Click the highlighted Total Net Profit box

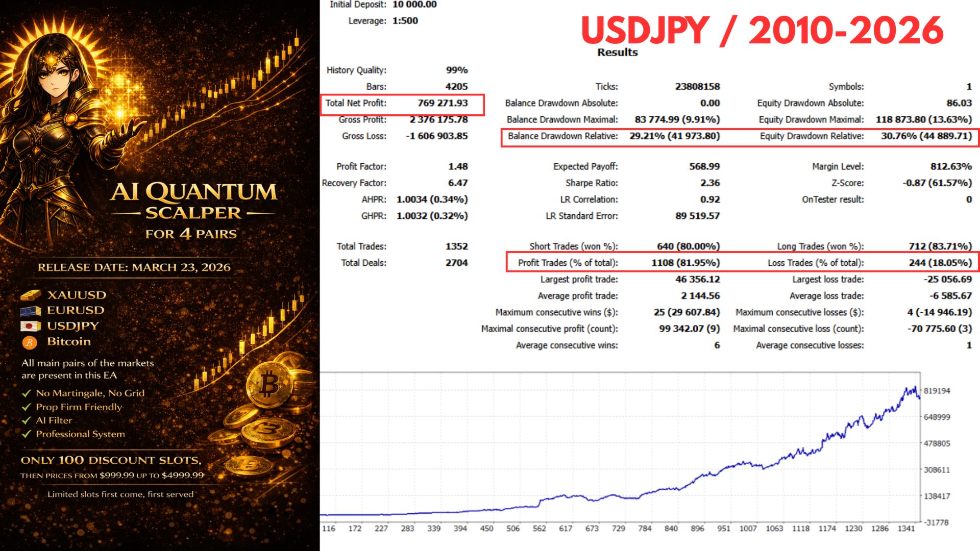click(x=403, y=104)
